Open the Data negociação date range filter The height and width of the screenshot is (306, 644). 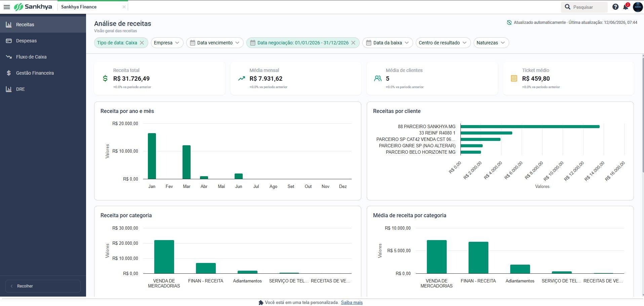[x=303, y=43]
